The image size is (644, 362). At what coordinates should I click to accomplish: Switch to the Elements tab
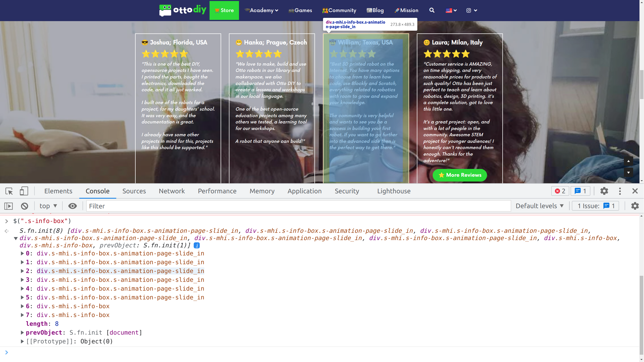point(58,191)
